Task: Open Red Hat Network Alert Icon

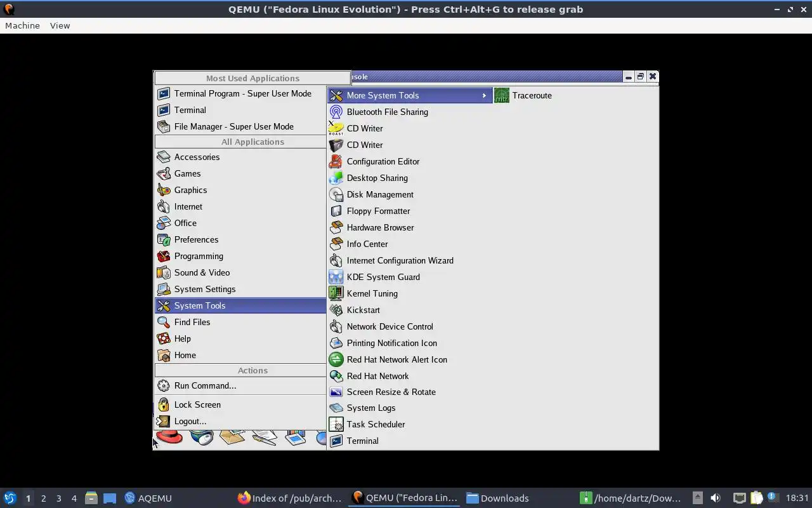Action: pos(410,359)
